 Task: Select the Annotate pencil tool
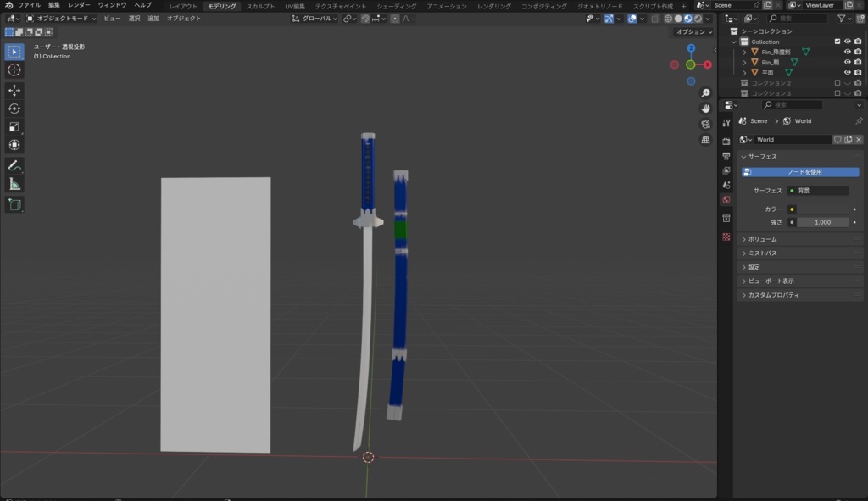click(14, 165)
